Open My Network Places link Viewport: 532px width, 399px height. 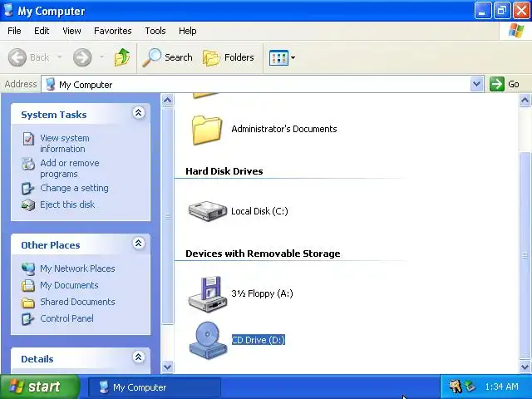(x=77, y=268)
